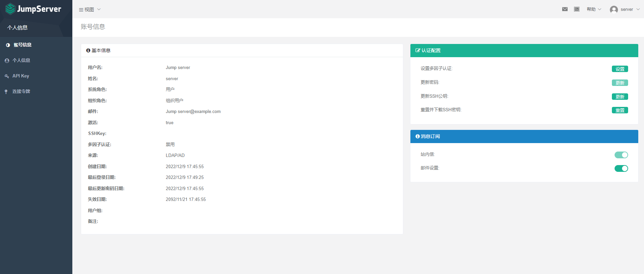644x274 pixels.
Task: Click the SSHKey field label
Action: click(x=97, y=134)
